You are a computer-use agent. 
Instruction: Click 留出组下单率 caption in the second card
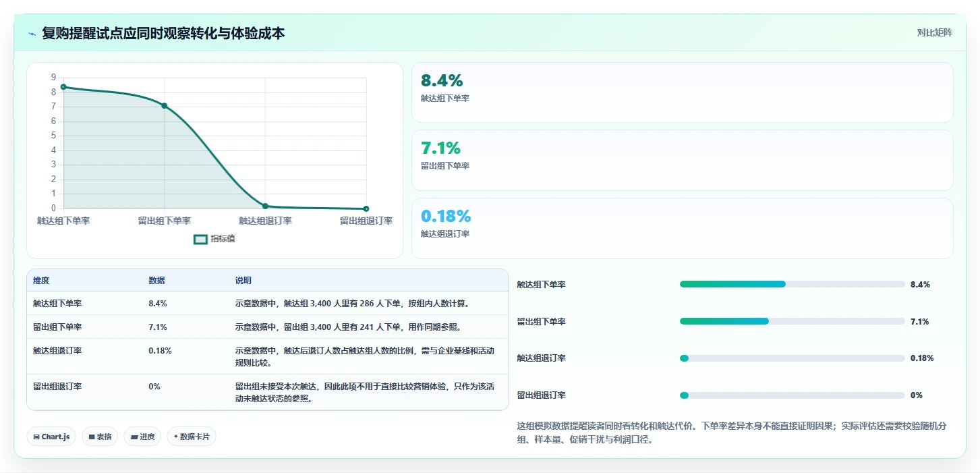[445, 166]
